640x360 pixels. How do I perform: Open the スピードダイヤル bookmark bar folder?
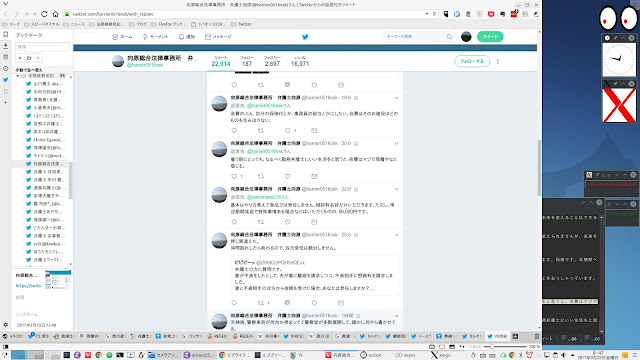[x=42, y=24]
